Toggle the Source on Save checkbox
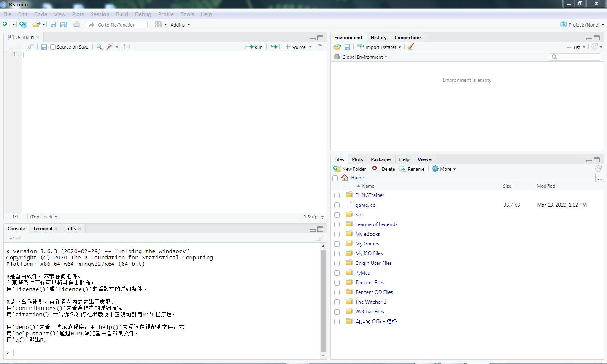This screenshot has height=364, width=607. coord(53,47)
